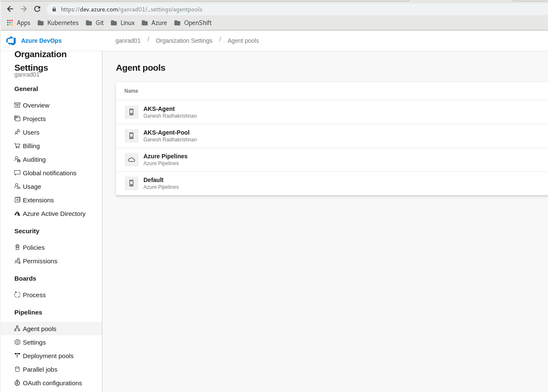Viewport: 548px width, 392px height.
Task: Click the Extensions icon in sidebar
Action: coord(17,200)
